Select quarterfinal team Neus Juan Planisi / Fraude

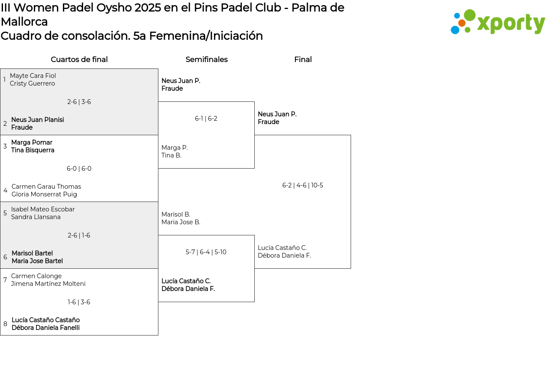point(38,124)
